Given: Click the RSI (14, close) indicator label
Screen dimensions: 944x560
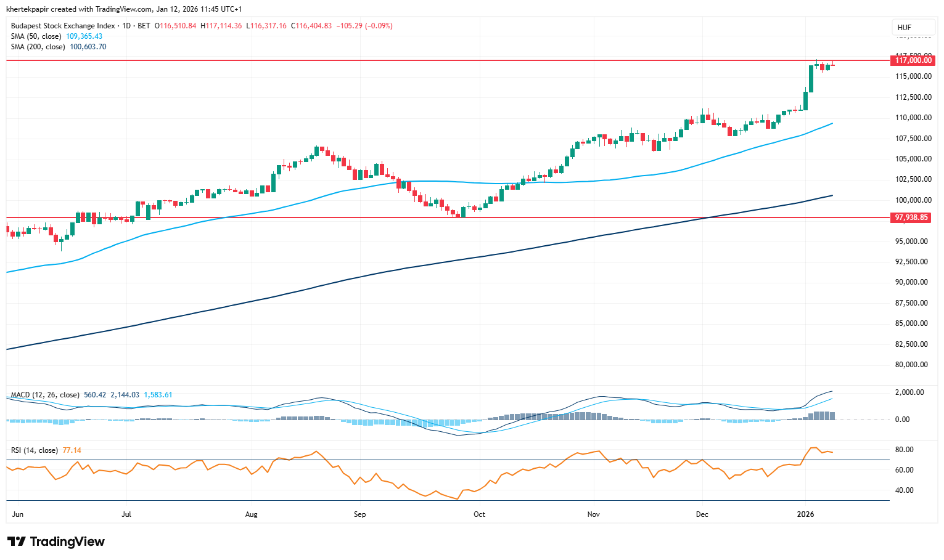Looking at the screenshot, I should 35,450.
